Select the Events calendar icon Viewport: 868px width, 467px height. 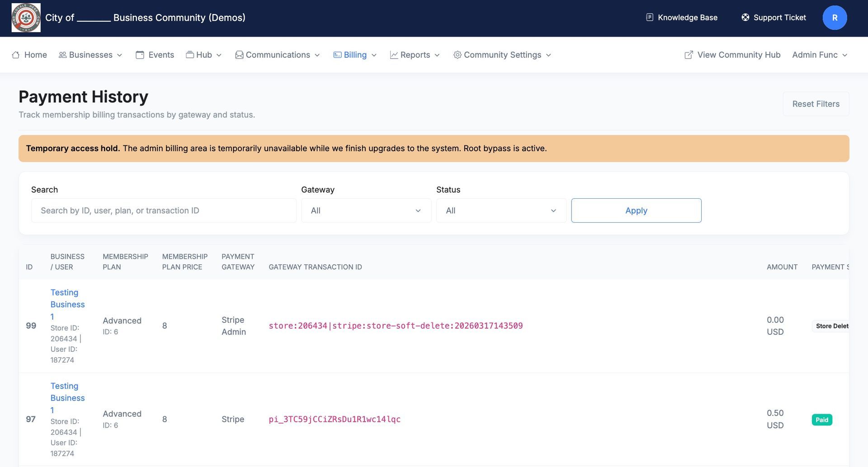140,54
